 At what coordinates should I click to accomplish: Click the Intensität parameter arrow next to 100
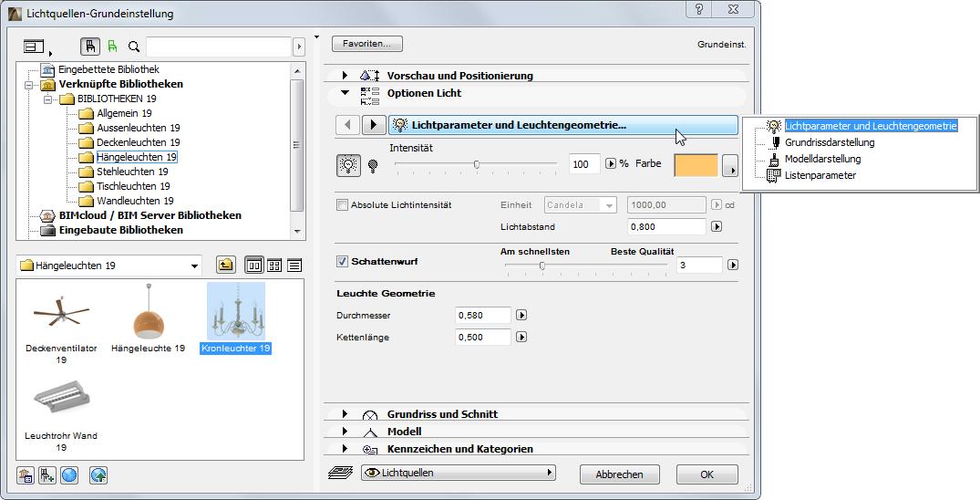click(x=611, y=164)
